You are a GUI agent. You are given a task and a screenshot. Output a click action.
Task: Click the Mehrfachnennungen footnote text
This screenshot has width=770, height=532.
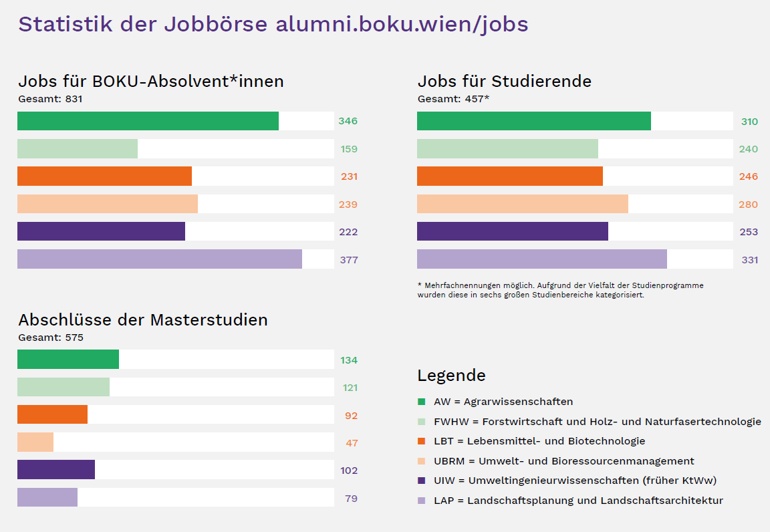[x=560, y=290]
